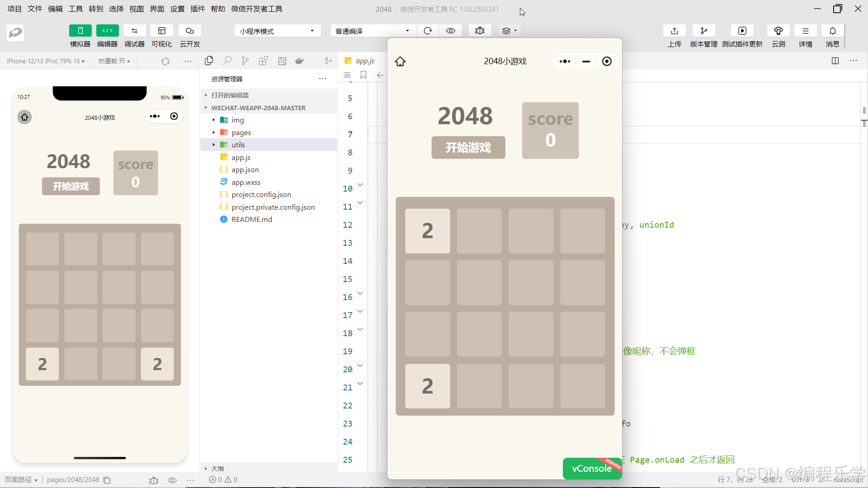Open the 普通编译 compile mode dropdown
Viewport: 868px width, 488px height.
(x=373, y=31)
